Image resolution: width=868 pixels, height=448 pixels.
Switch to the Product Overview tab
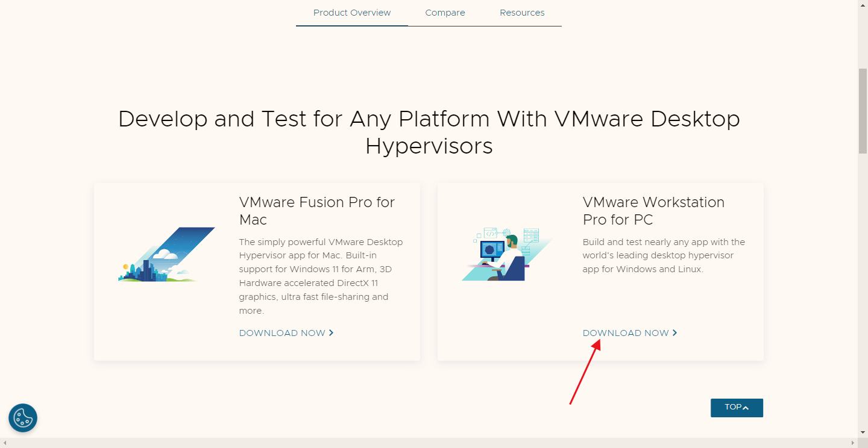(352, 13)
